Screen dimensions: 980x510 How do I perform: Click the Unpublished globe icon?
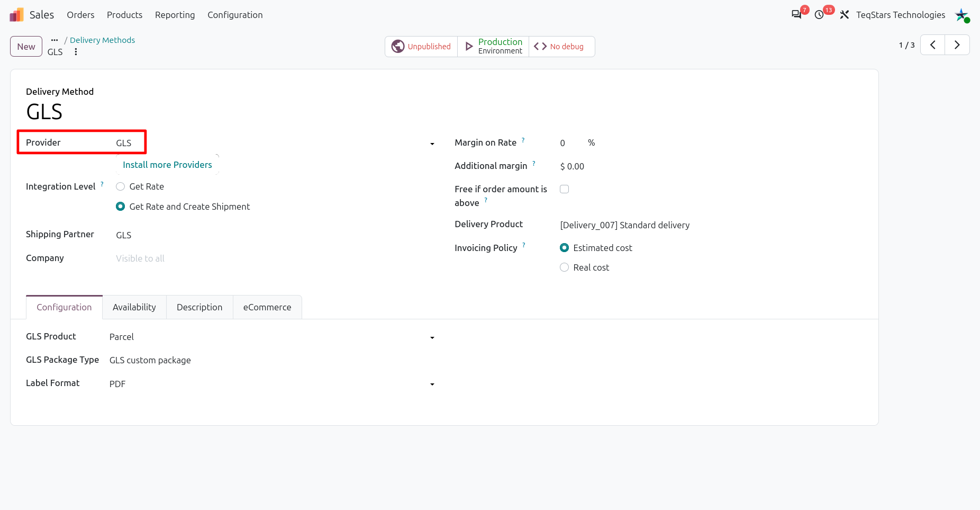(x=398, y=47)
